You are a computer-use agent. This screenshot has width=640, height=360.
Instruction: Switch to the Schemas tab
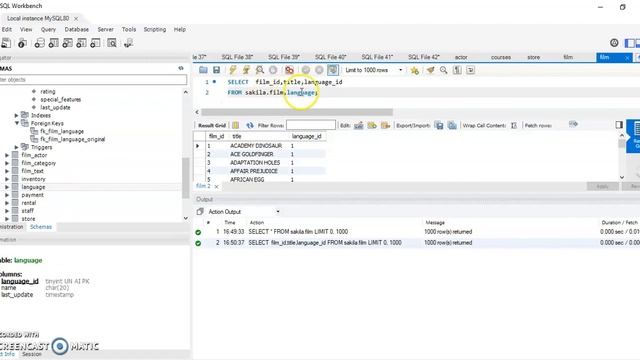point(41,227)
